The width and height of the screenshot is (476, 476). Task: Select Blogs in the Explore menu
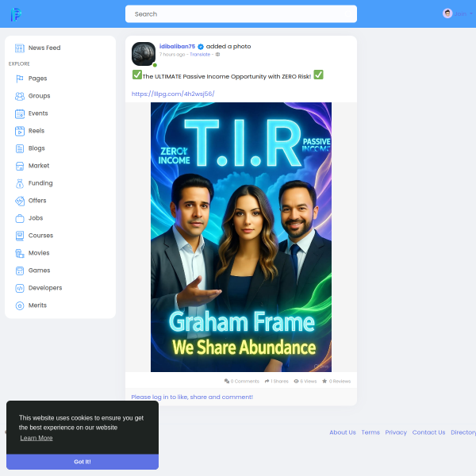[x=36, y=148]
